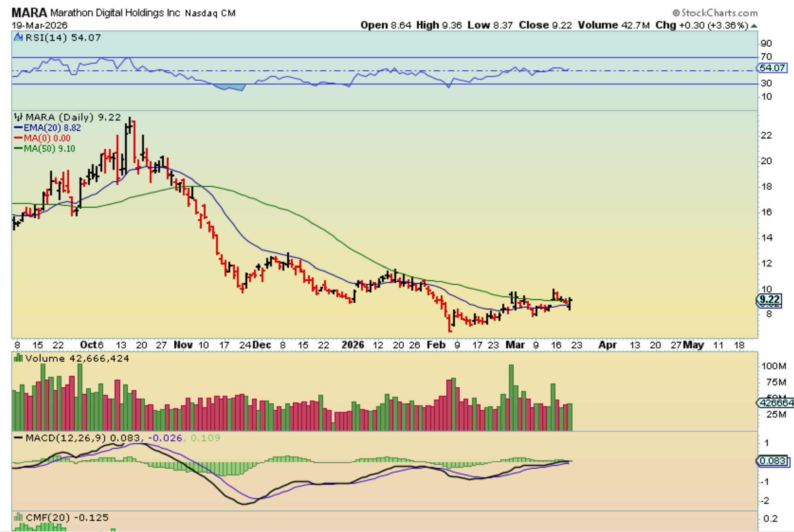Click the Nov month label on axis
Image resolution: width=794 pixels, height=532 pixels.
183,345
